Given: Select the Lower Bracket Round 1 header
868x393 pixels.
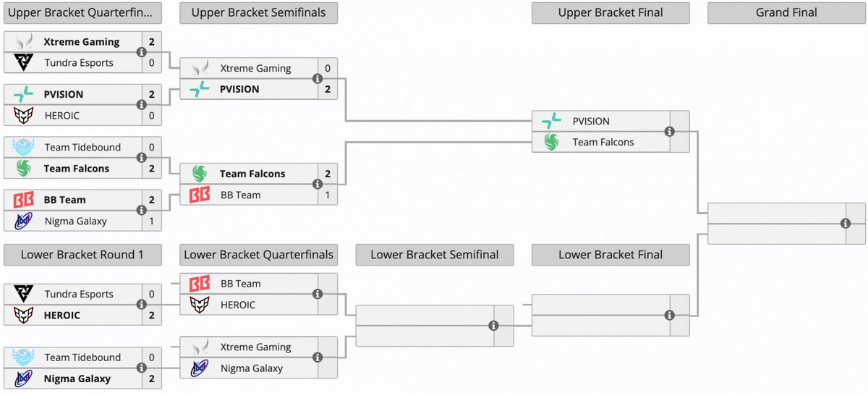Looking at the screenshot, I should click(x=82, y=255).
